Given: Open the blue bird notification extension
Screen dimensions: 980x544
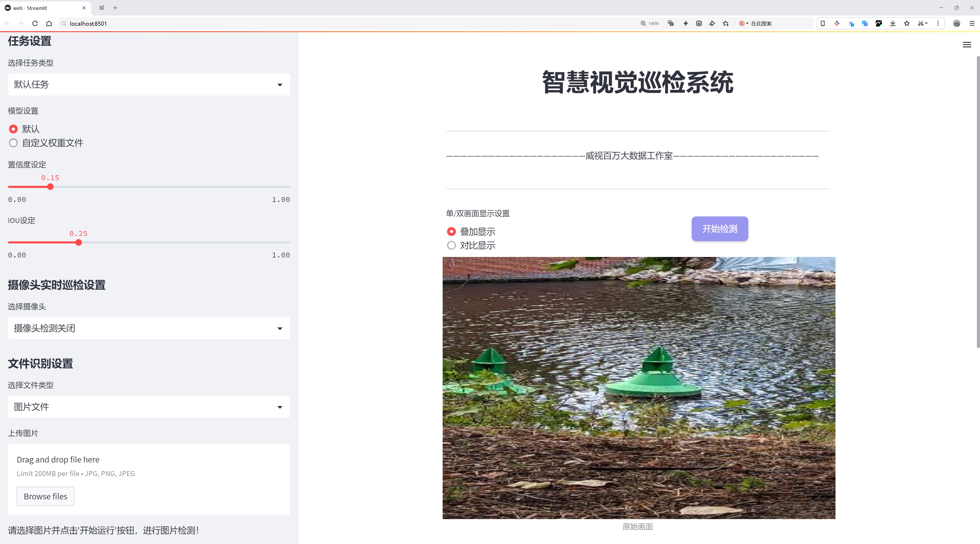Looking at the screenshot, I should coord(851,24).
